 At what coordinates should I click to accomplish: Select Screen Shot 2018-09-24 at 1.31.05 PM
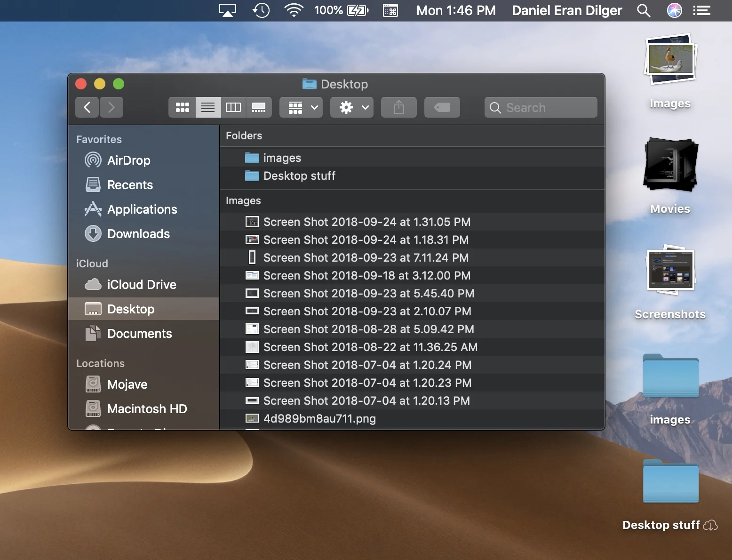point(413,222)
